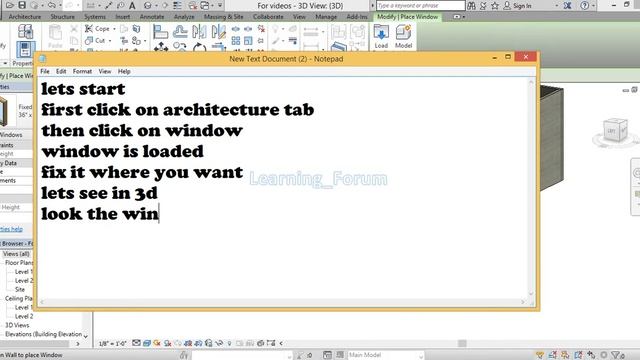The height and width of the screenshot is (360, 640).
Task: Open the Analyze ribbon tab
Action: (x=184, y=17)
